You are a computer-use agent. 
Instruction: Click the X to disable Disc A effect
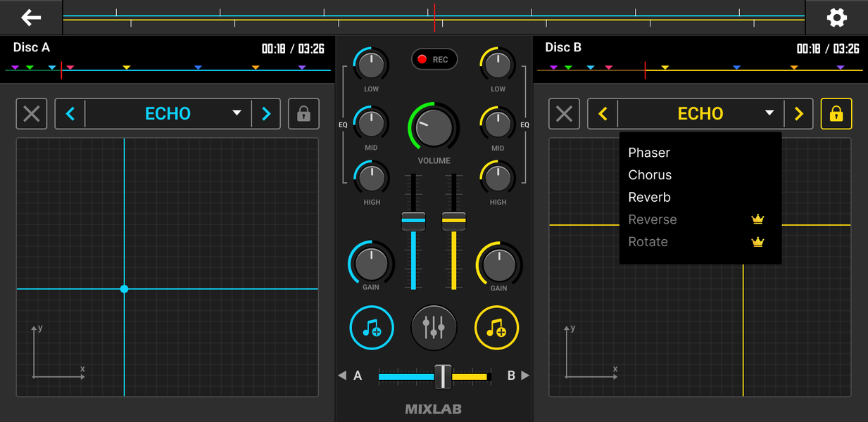[31, 113]
